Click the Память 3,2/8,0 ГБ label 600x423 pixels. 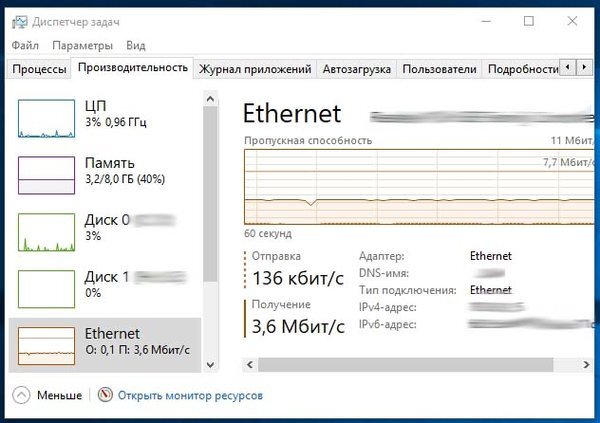[x=125, y=171]
